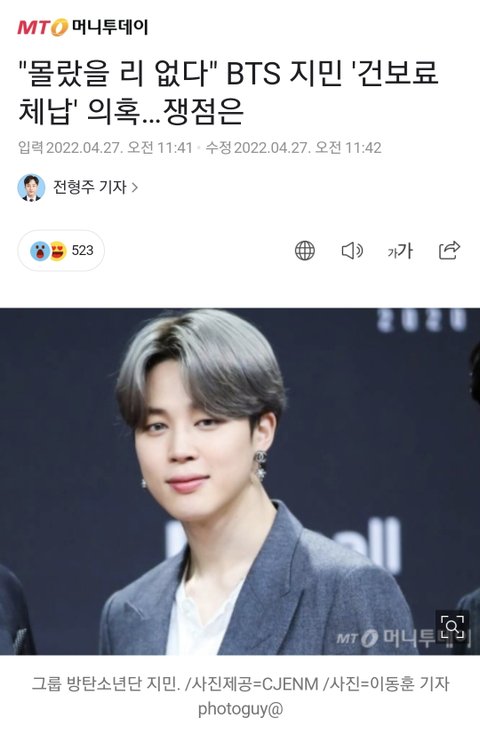Screen dimensions: 480x734
Task: Expand the chevron beside 전형주 기자
Action: click(x=135, y=188)
